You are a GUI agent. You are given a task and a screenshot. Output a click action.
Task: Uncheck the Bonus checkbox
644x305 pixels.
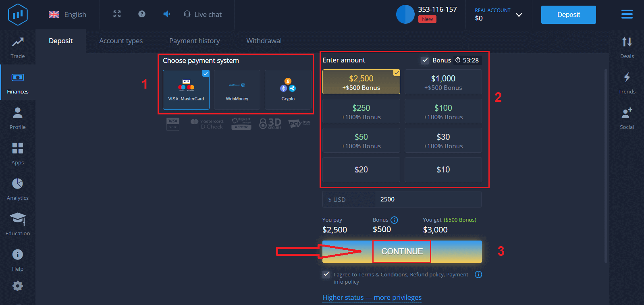click(x=425, y=60)
